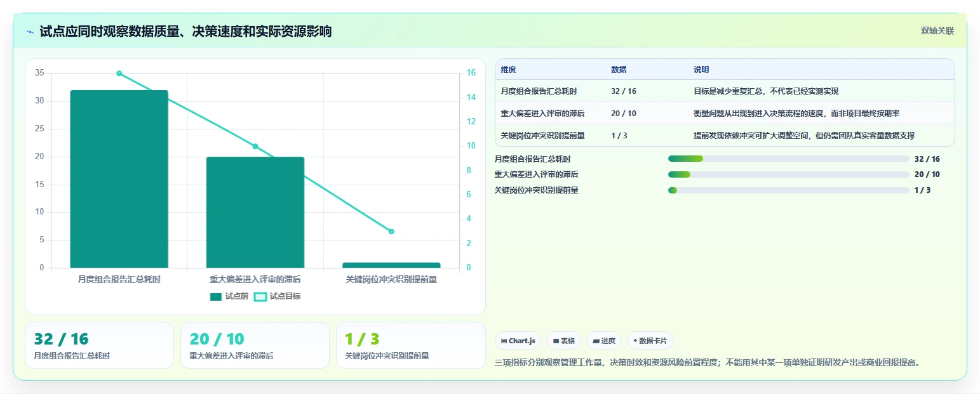Click the icon in 进度 tag
The height and width of the screenshot is (394, 980).
pyautogui.click(x=596, y=341)
